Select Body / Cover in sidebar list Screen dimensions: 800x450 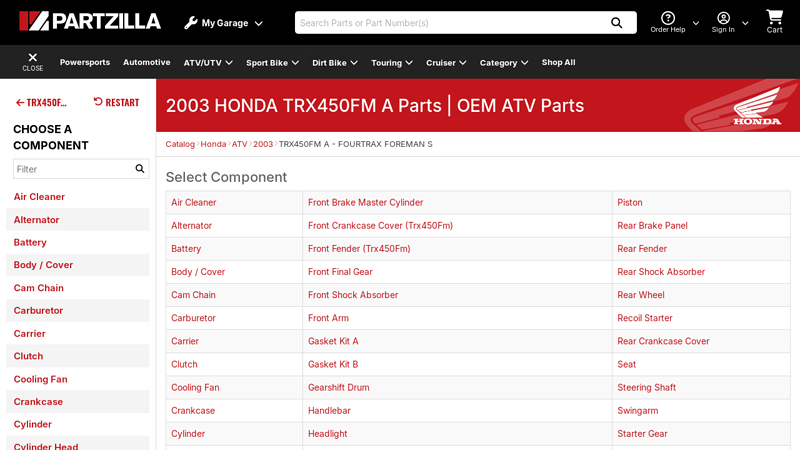click(x=43, y=265)
